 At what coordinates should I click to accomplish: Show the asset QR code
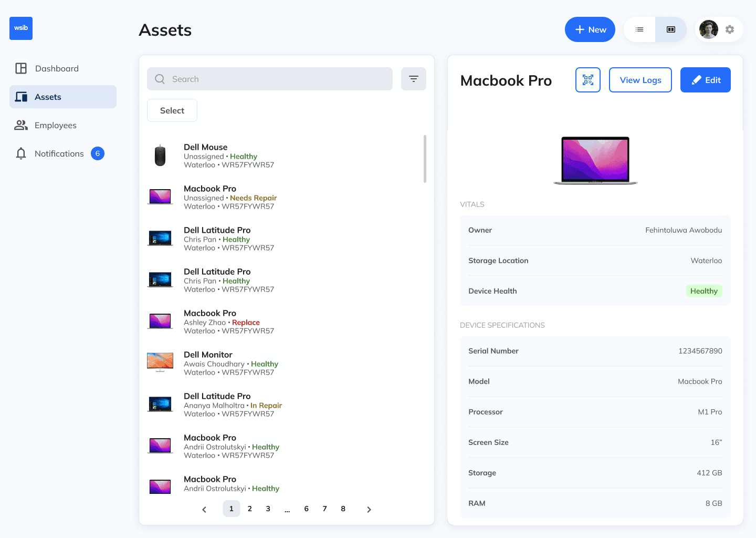[x=588, y=80]
